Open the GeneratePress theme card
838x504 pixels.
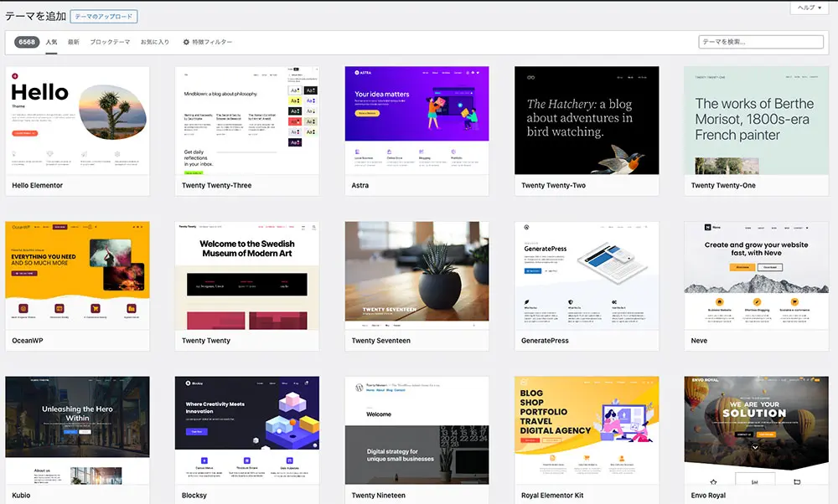(587, 275)
